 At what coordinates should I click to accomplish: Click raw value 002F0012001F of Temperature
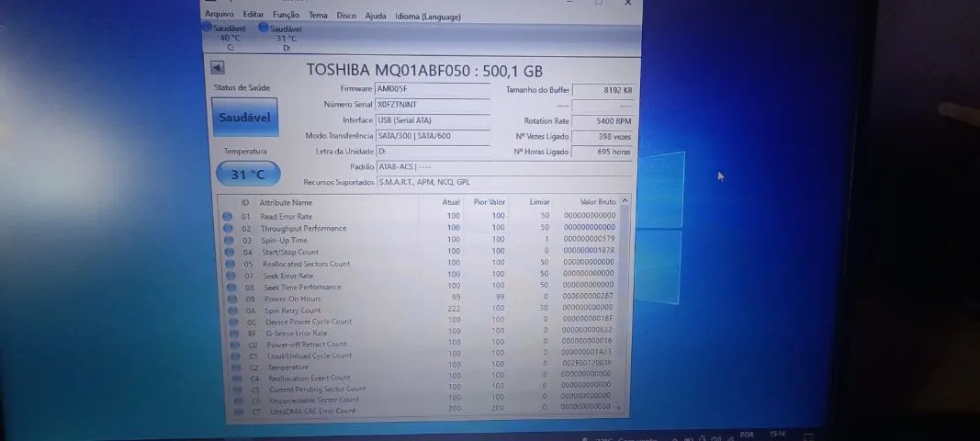point(587,363)
